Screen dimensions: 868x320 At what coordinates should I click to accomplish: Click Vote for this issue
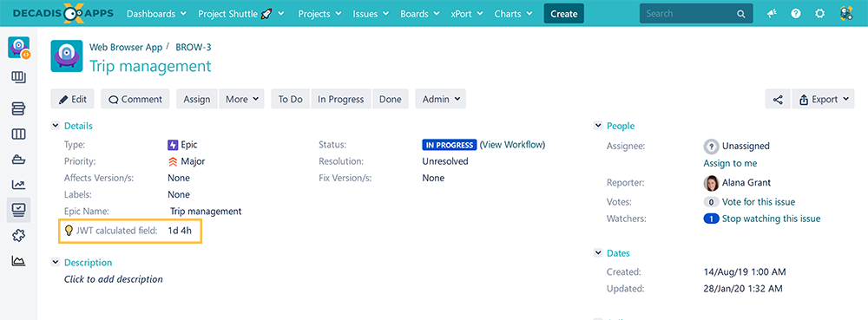[759, 202]
